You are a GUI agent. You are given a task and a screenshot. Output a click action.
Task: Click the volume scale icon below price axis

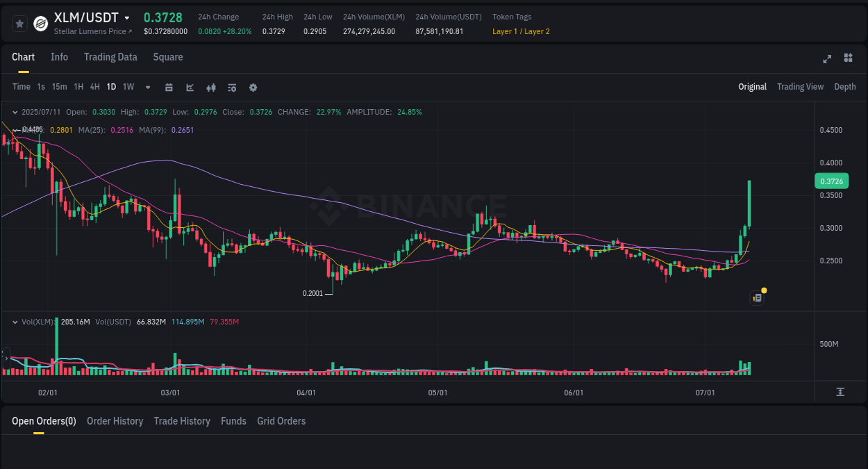point(841,393)
